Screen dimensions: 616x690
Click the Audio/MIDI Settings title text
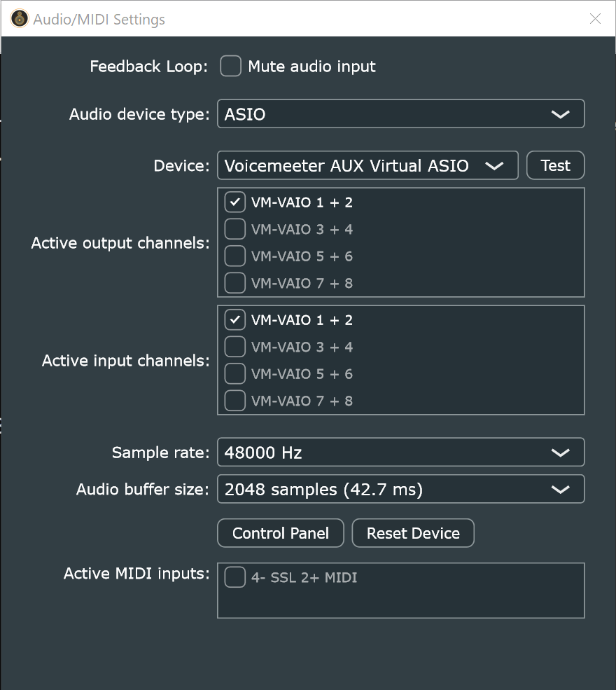pos(99,20)
